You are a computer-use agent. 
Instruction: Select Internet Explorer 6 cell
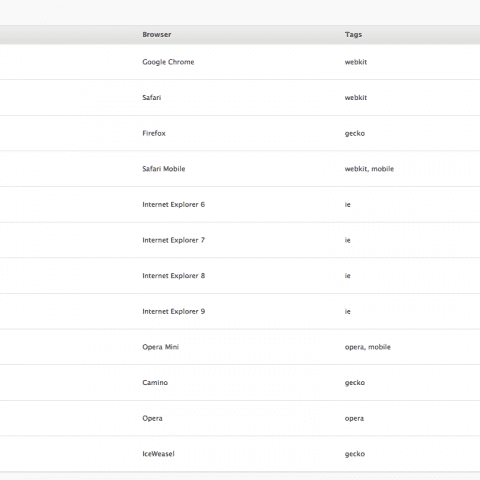[174, 205]
